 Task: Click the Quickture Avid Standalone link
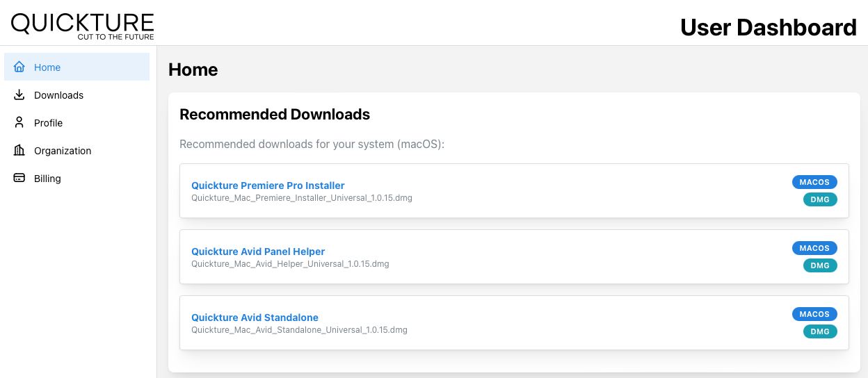(x=255, y=318)
